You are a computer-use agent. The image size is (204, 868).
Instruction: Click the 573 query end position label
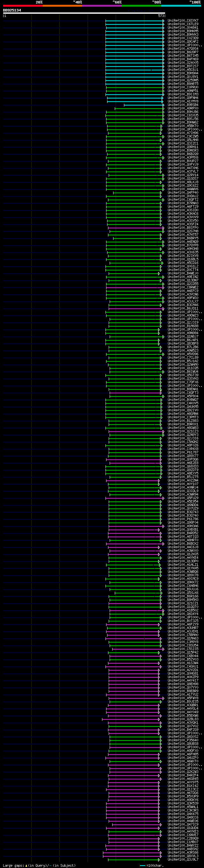(x=161, y=16)
